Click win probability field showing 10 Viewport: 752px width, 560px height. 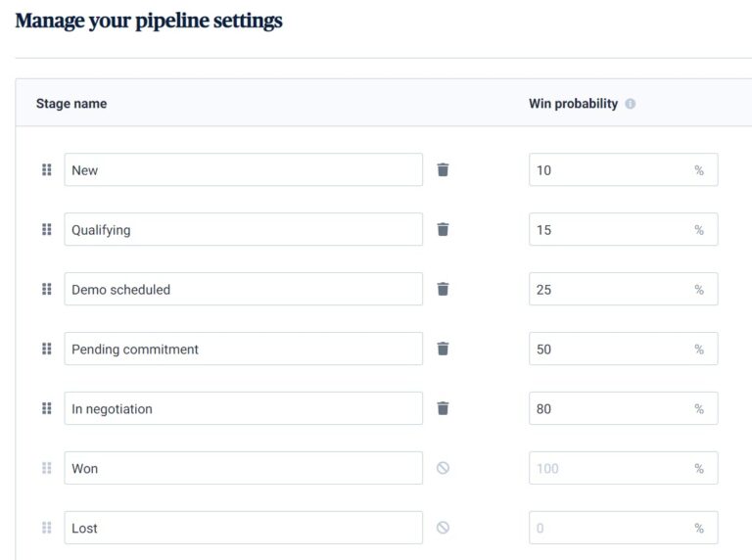(x=609, y=169)
